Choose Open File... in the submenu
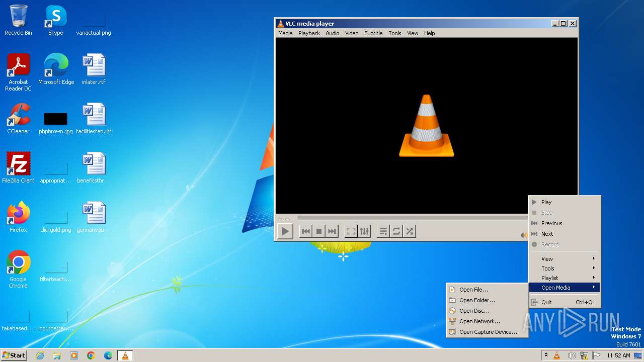 [x=487, y=290]
